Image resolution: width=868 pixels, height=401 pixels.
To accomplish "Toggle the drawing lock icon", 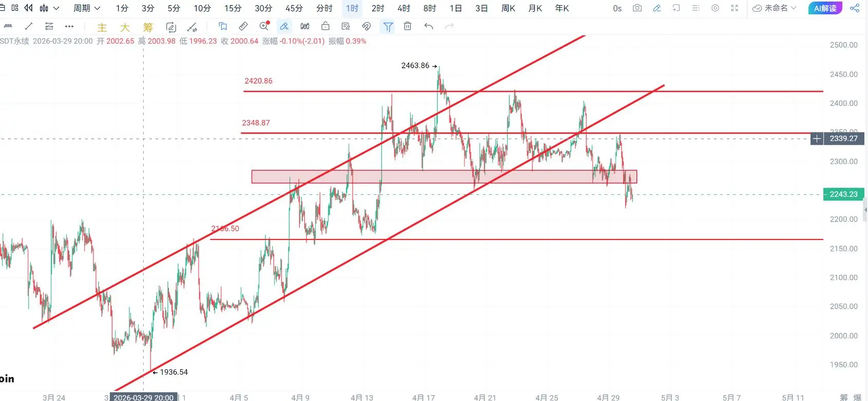I will (x=325, y=26).
